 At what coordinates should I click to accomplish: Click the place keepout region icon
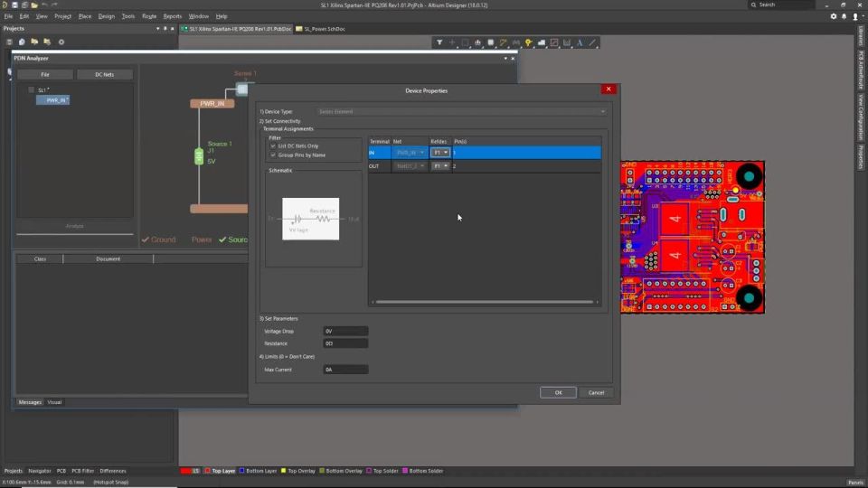[x=554, y=42]
